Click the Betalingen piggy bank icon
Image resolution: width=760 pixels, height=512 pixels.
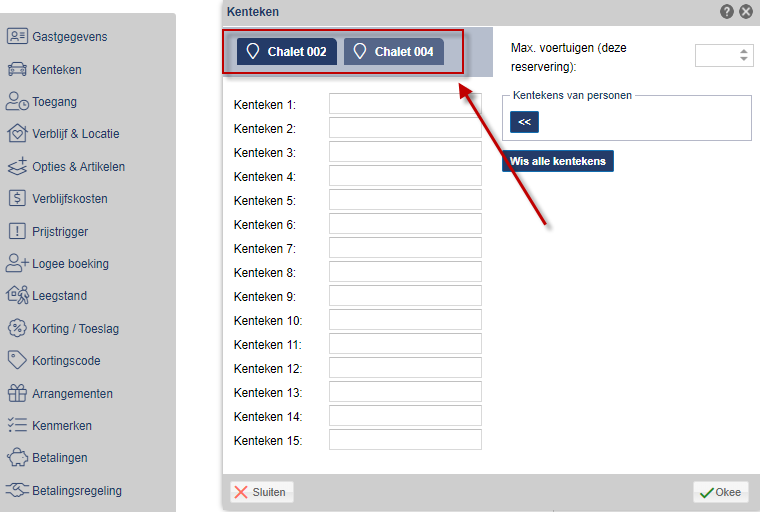tap(17, 457)
